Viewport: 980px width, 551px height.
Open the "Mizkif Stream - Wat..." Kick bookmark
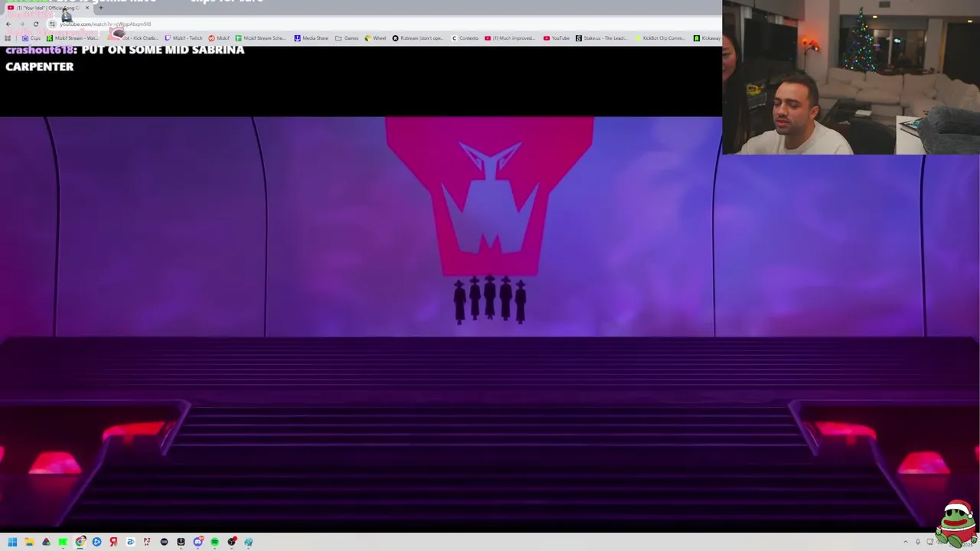(73, 37)
